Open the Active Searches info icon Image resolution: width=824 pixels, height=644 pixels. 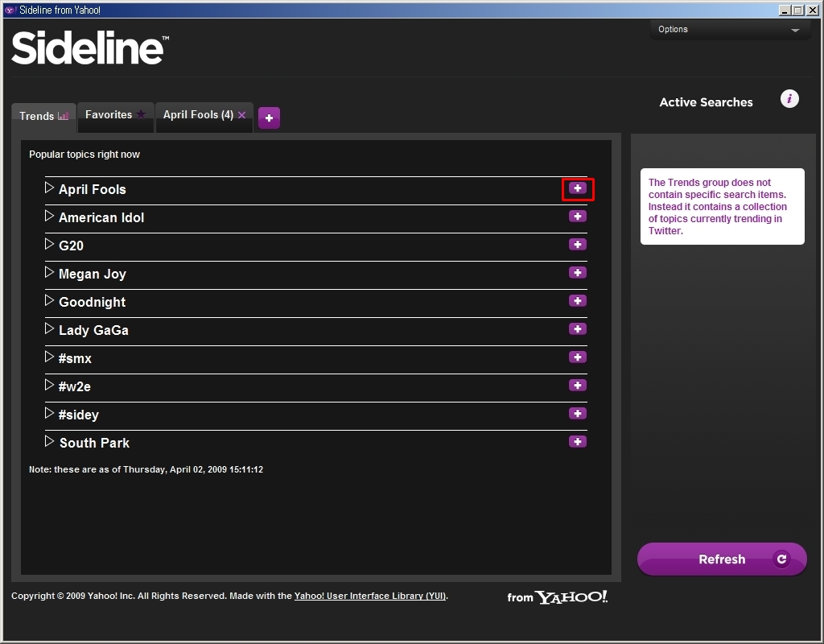(789, 99)
